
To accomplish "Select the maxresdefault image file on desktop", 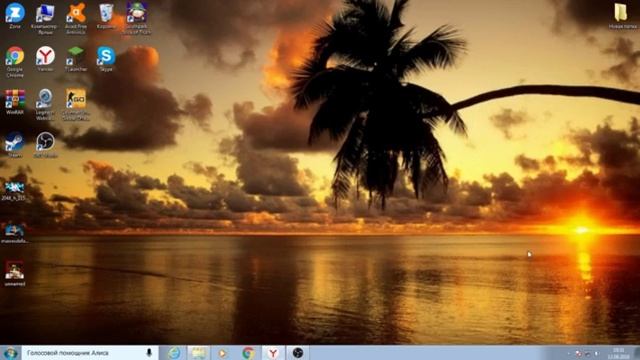I will click(x=15, y=233).
